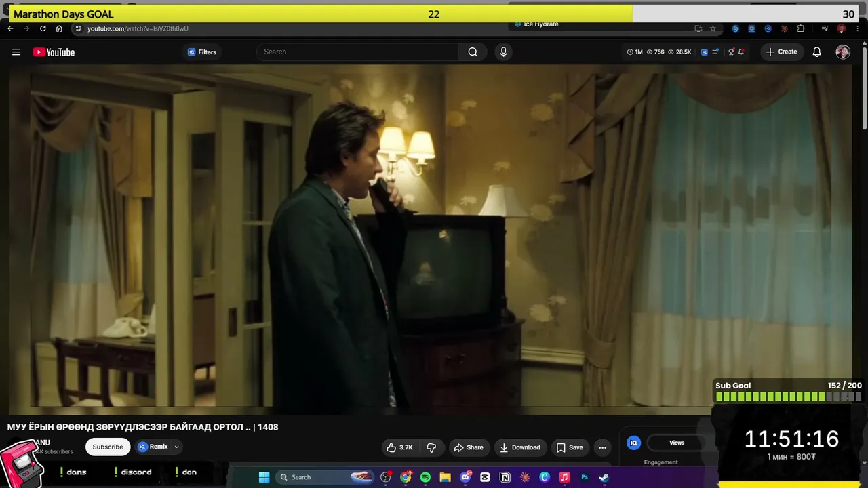Switch to Chrome in the taskbar
Screen dimensions: 868x488
click(406, 477)
